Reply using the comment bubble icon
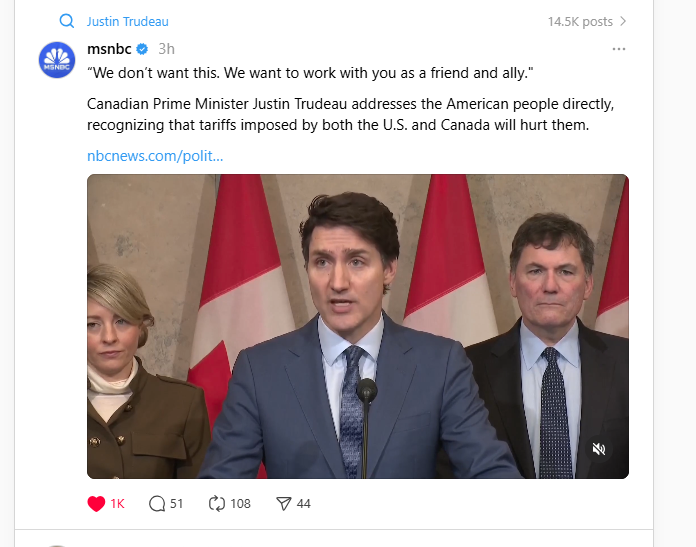Screen dimensions: 696x547 (157, 503)
